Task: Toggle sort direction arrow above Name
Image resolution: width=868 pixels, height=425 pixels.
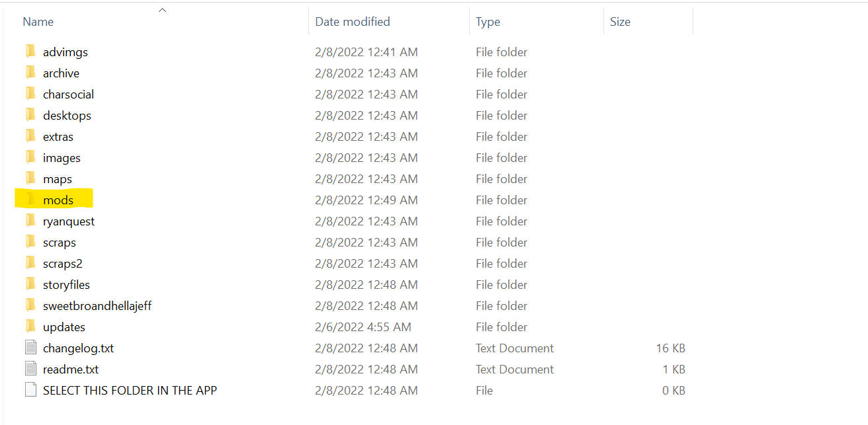Action: [162, 10]
